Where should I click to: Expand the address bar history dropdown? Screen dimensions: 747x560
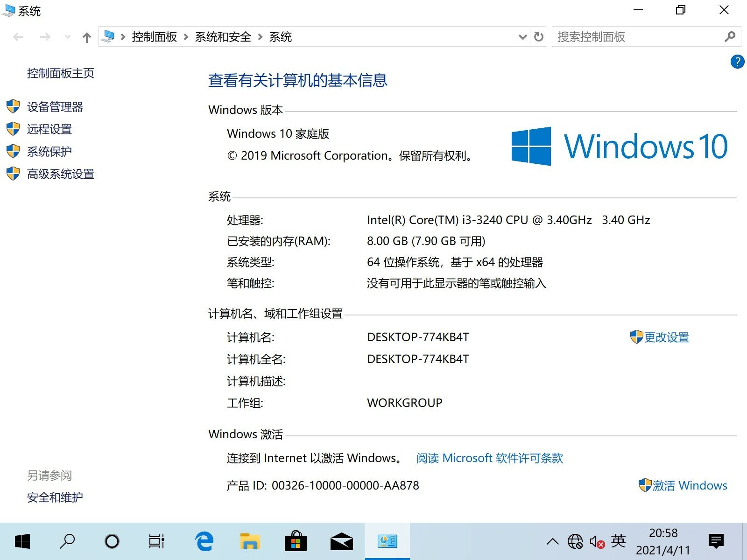click(522, 37)
